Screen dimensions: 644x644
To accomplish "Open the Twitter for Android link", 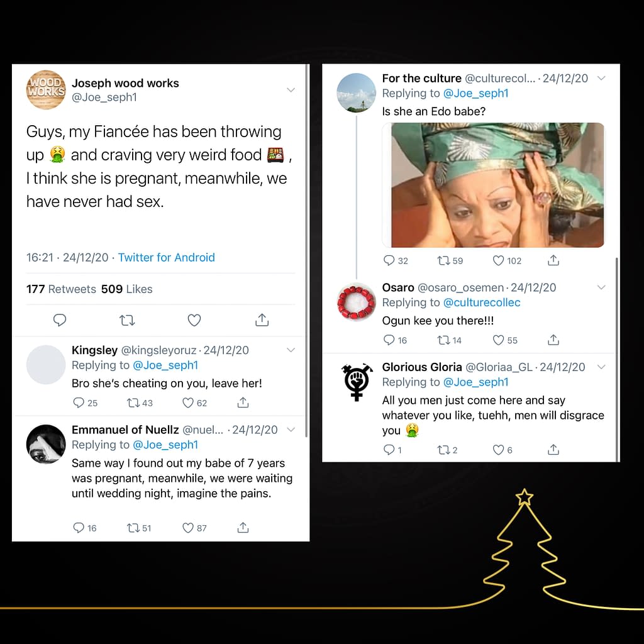I will pos(166,257).
